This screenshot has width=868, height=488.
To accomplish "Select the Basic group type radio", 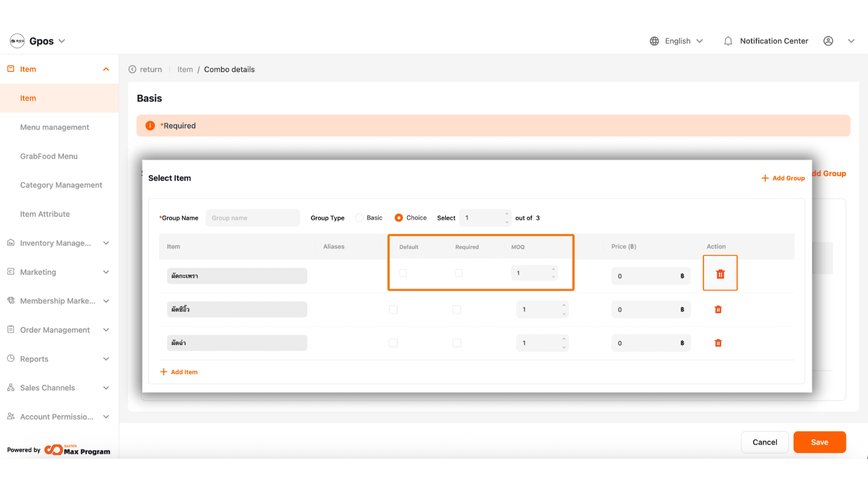I will click(x=359, y=218).
